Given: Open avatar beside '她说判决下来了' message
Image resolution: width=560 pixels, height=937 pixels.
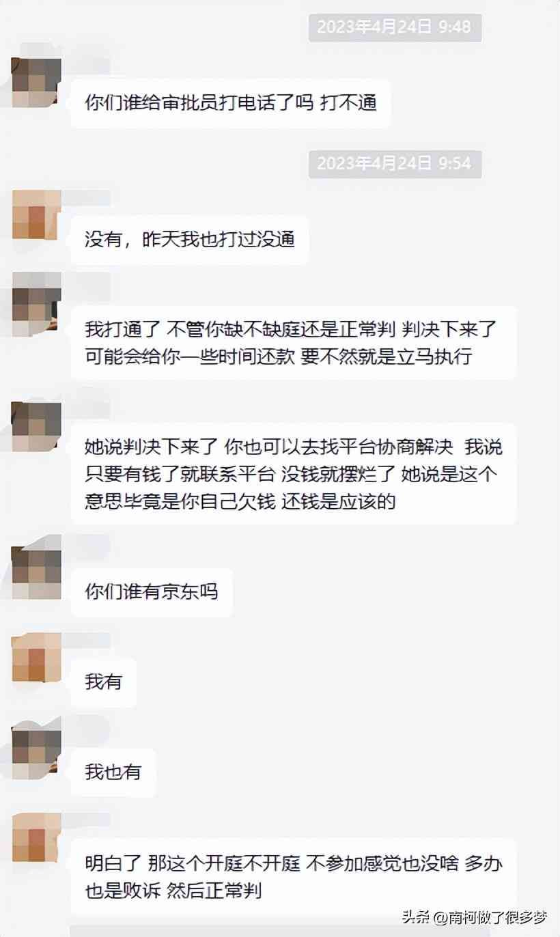Looking at the screenshot, I should tap(37, 427).
